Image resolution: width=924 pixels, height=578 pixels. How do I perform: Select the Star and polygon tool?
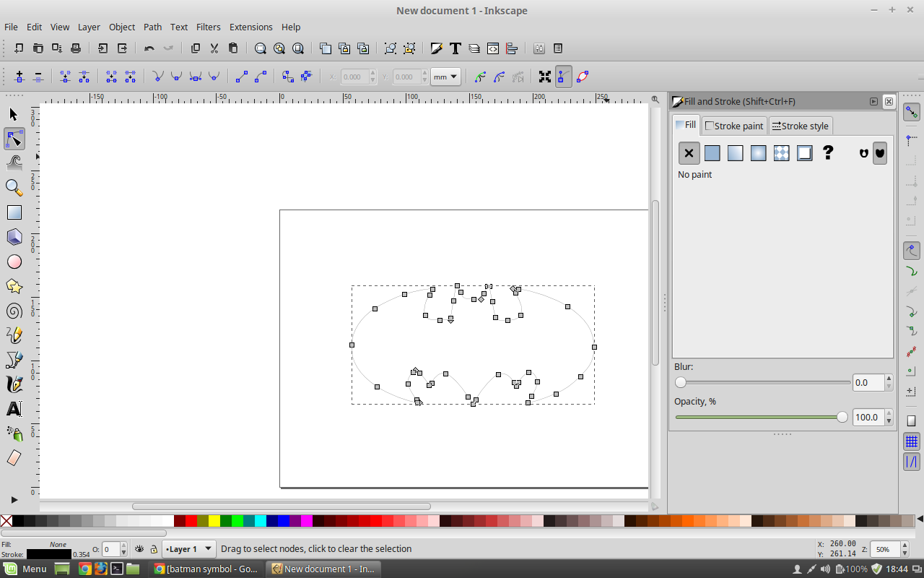coord(14,286)
